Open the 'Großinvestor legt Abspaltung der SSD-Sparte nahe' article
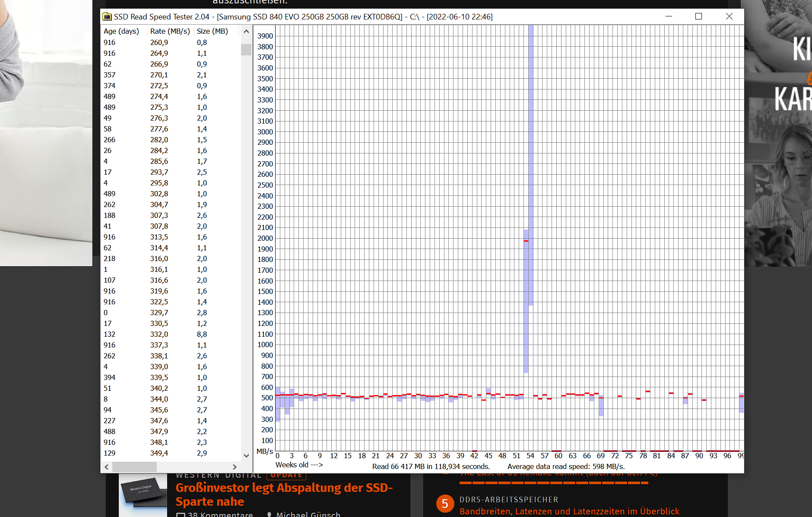 (x=284, y=495)
